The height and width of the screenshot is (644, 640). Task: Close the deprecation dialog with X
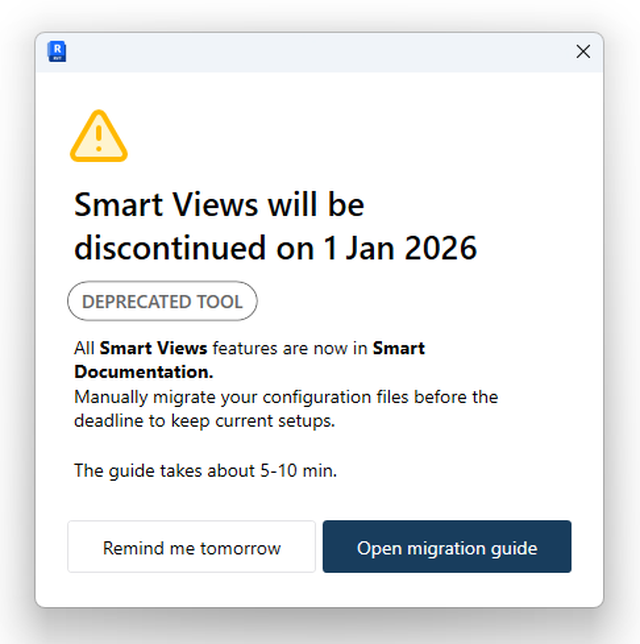point(583,52)
